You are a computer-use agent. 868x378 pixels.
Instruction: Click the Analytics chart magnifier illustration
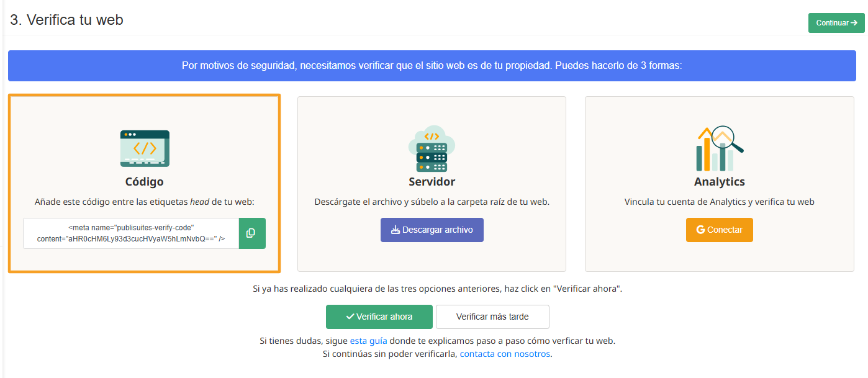tap(719, 149)
